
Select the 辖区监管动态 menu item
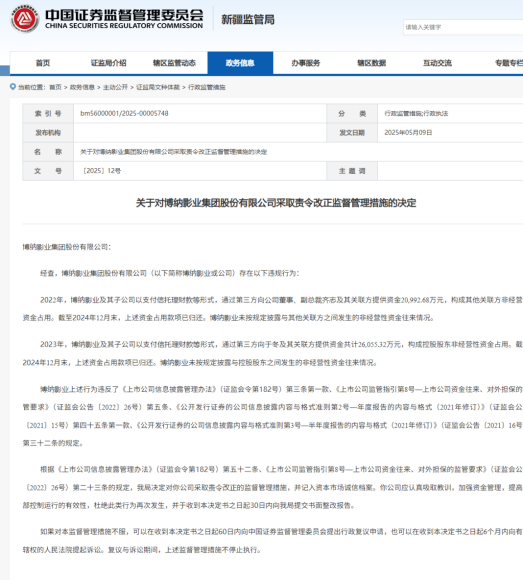click(x=174, y=63)
